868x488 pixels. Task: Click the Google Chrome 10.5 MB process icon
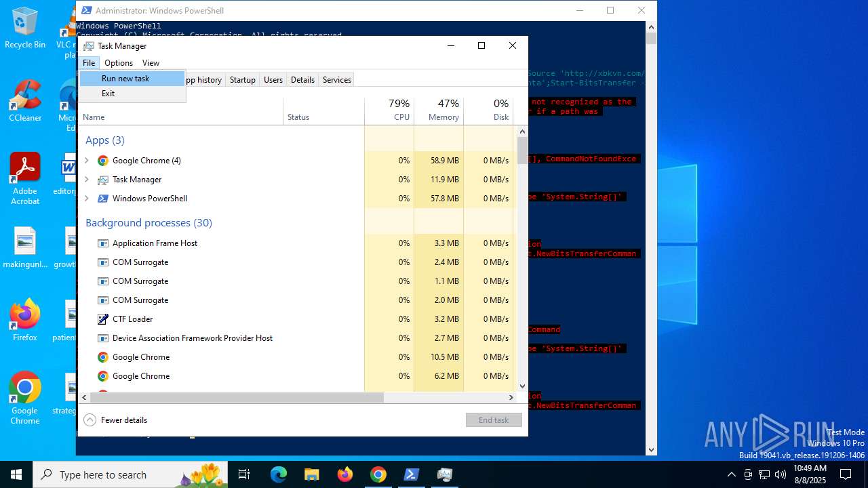point(103,357)
